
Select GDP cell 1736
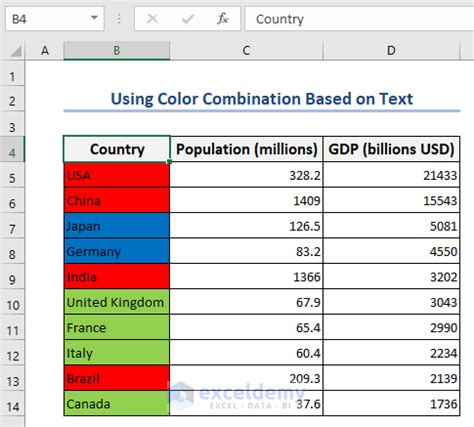[x=391, y=403]
